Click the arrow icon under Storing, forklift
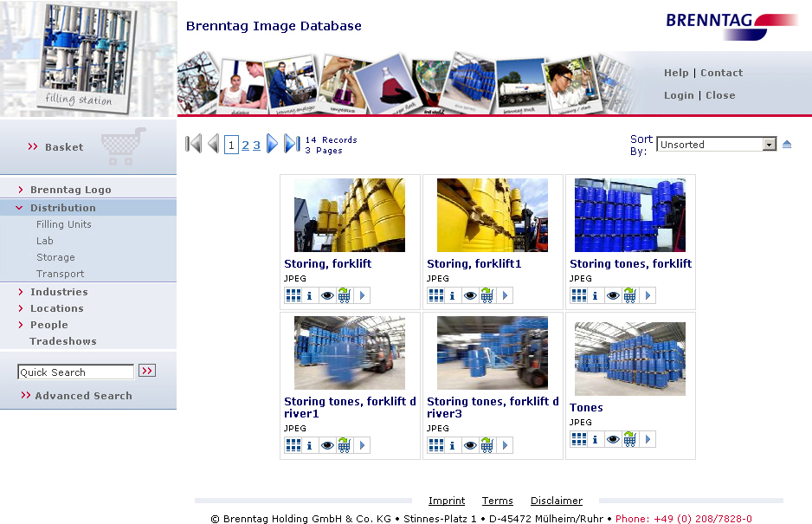This screenshot has width=812, height=524. point(362,295)
